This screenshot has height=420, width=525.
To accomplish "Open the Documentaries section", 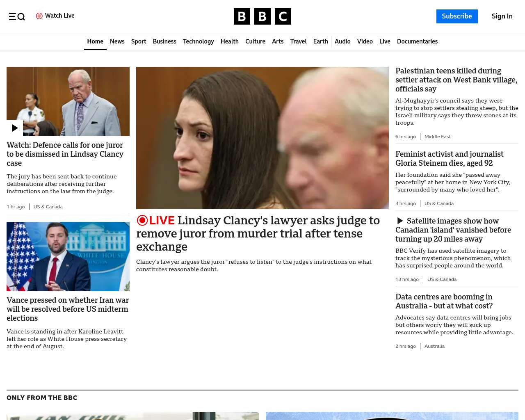I will (x=417, y=41).
